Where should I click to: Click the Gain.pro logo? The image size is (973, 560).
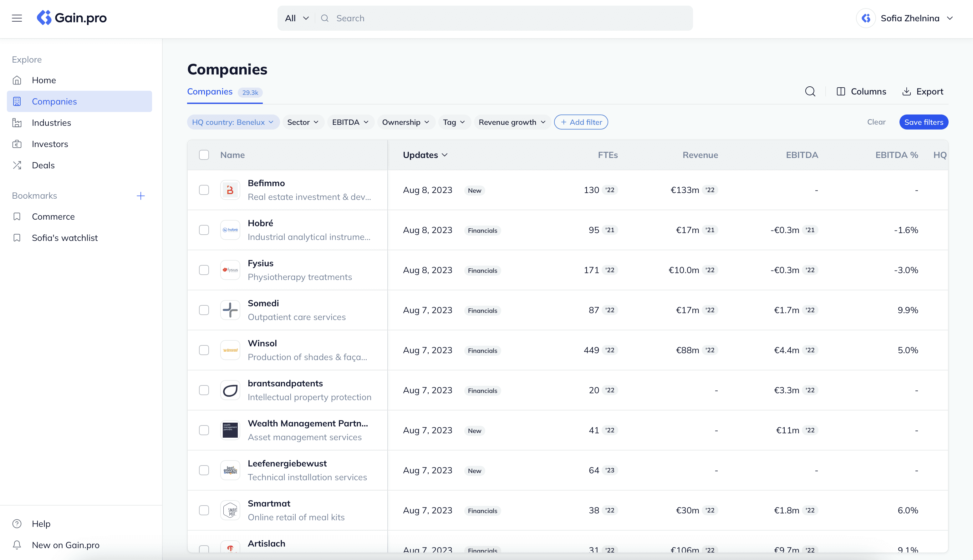tap(72, 18)
